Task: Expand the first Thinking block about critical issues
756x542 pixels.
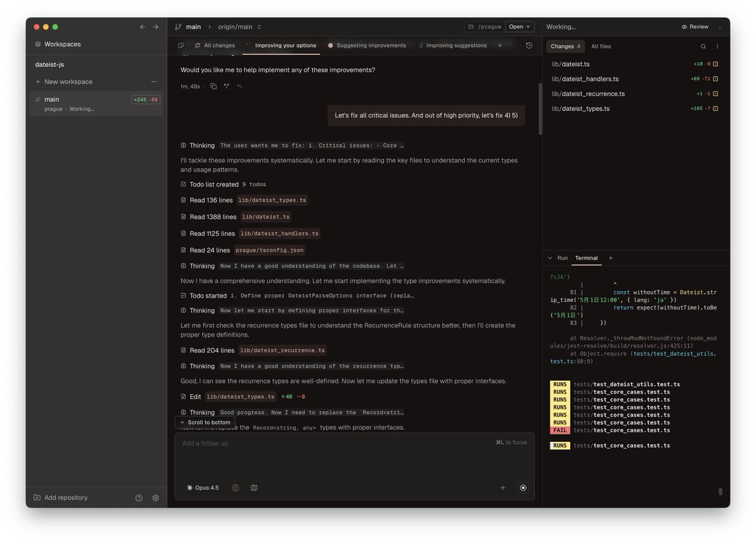Action: [292, 146]
